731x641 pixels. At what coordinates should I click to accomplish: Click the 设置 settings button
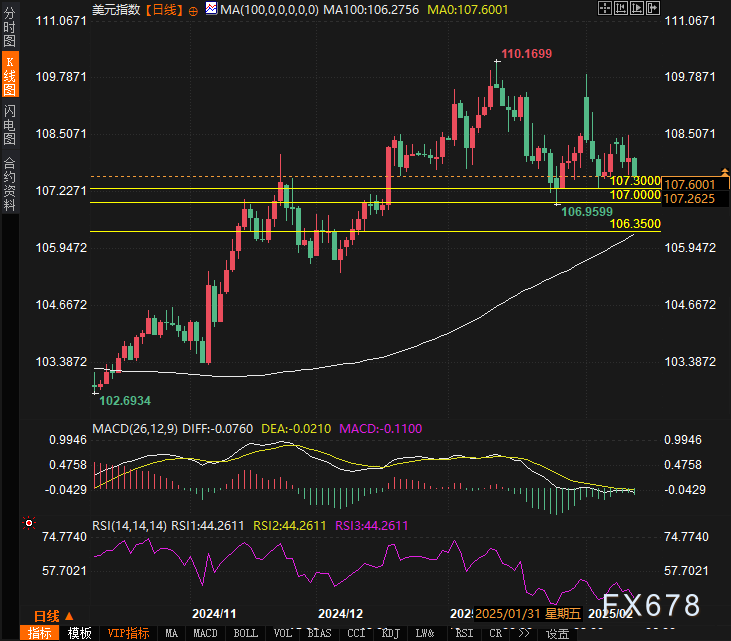coord(558,633)
